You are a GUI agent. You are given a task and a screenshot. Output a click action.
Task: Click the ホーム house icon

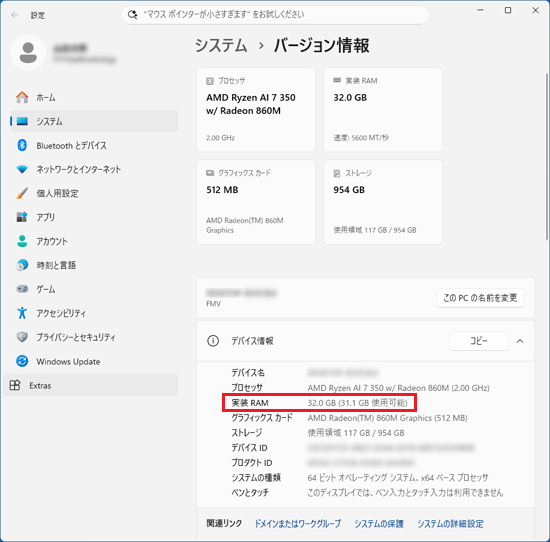click(x=22, y=97)
